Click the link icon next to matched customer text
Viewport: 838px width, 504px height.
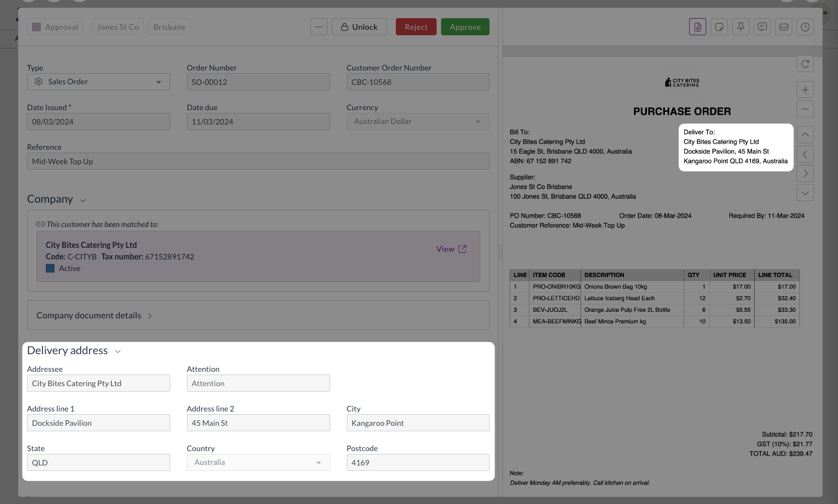click(40, 224)
